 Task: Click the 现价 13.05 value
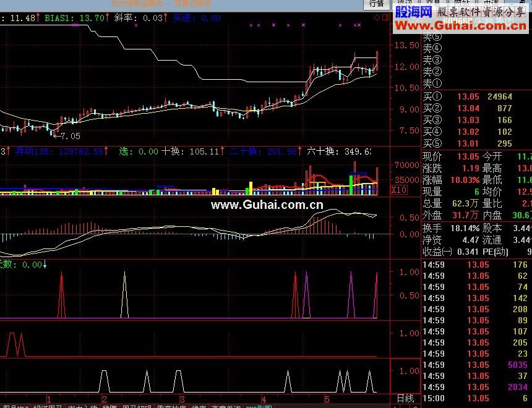468,156
